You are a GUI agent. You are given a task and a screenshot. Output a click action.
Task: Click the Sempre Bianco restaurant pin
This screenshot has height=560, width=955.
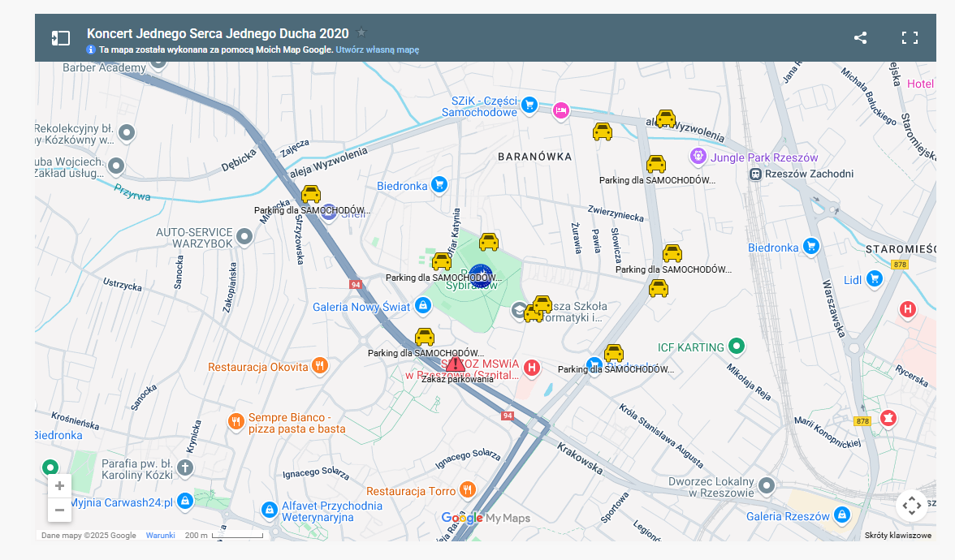tap(236, 421)
